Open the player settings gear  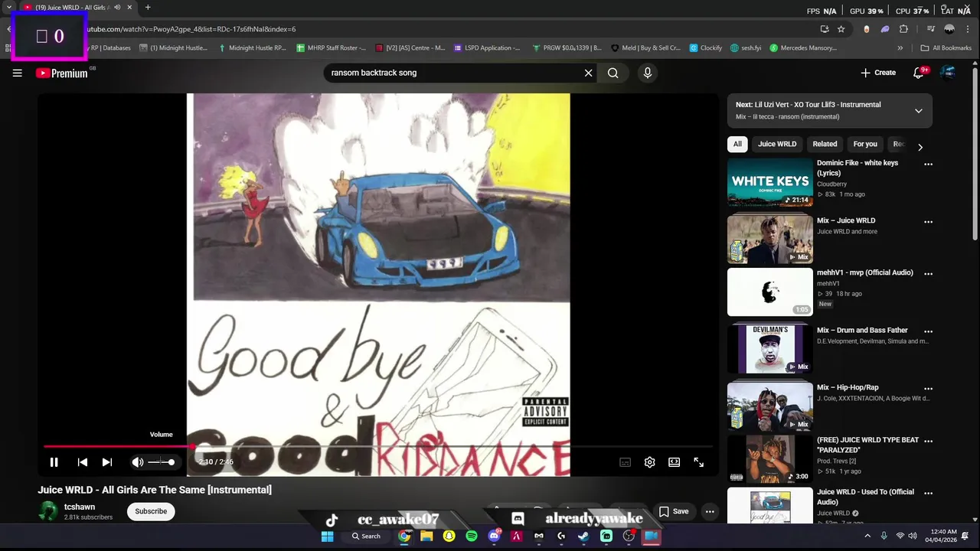649,462
